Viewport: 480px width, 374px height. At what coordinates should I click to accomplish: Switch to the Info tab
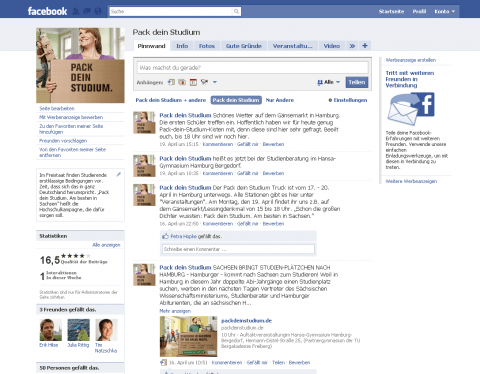coord(182,46)
